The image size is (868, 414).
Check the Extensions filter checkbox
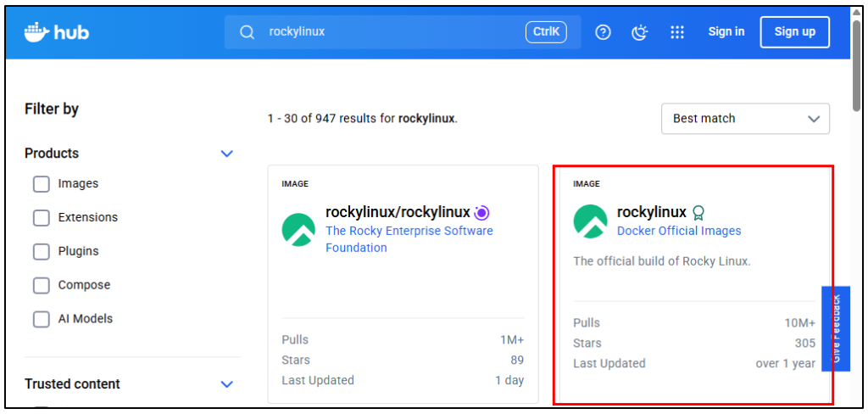coord(41,218)
